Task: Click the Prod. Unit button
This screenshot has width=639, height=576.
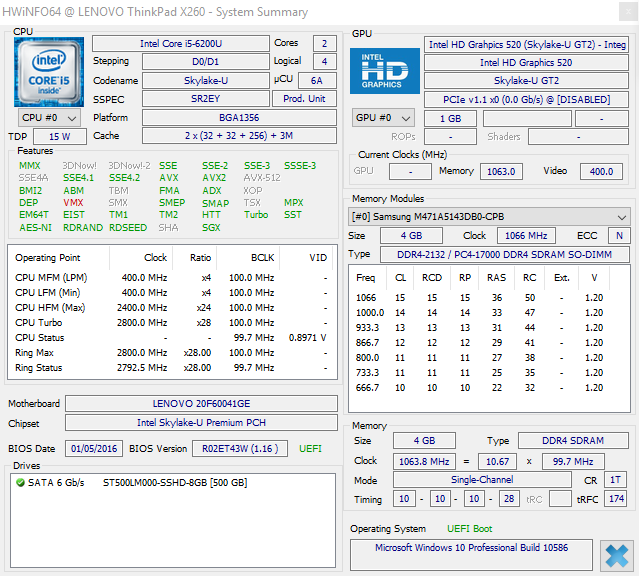Action: coord(305,99)
